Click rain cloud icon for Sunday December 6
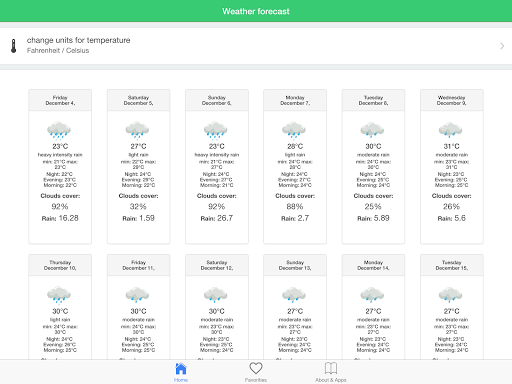Screen dimensions: 512x384 pos(216,130)
